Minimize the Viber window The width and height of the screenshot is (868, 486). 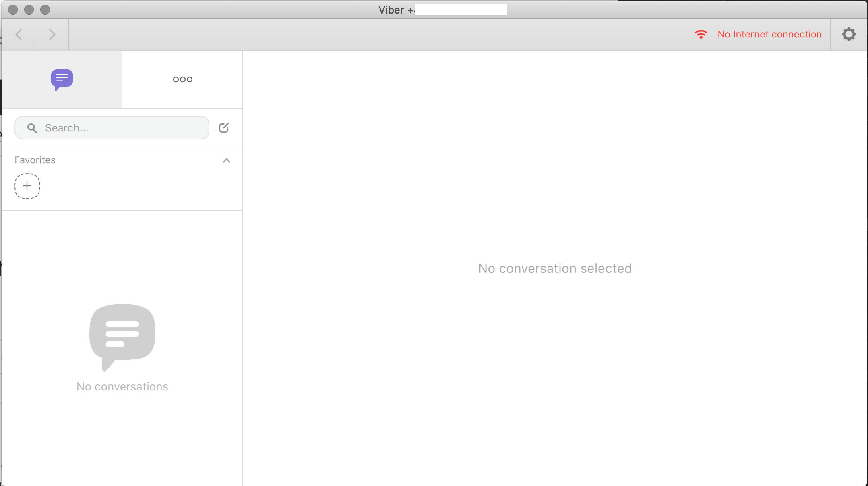tap(29, 10)
